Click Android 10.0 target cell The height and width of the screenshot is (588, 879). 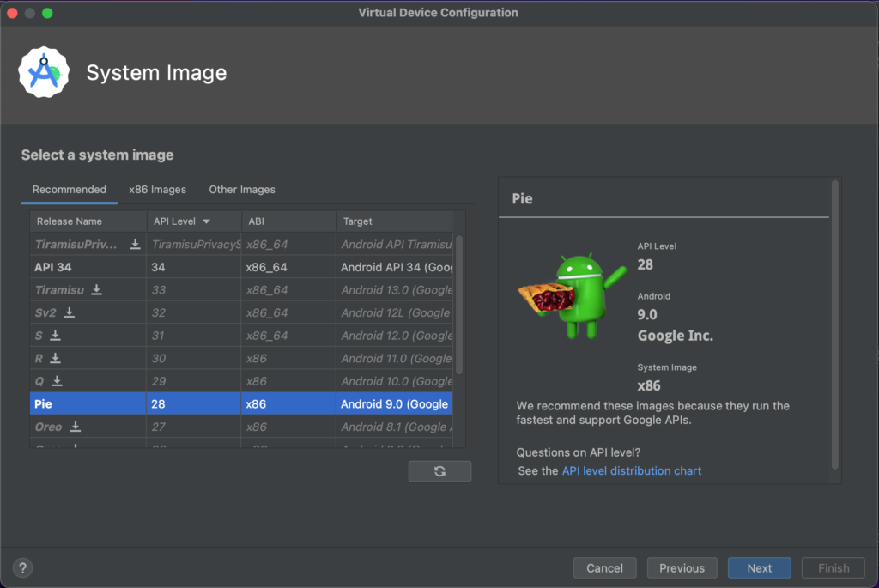(x=395, y=381)
